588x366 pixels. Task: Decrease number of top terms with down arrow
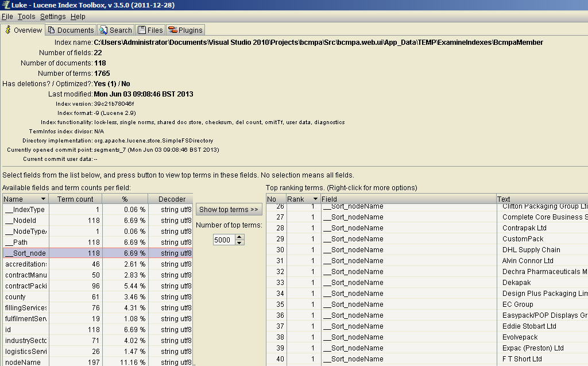[x=239, y=242]
